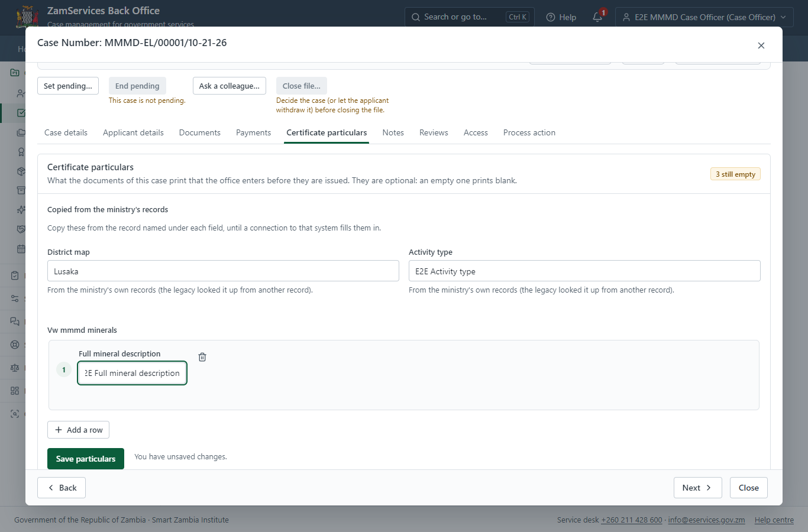Click 'You have unsaved changes.' message
Image resolution: width=808 pixels, height=532 pixels.
click(180, 457)
